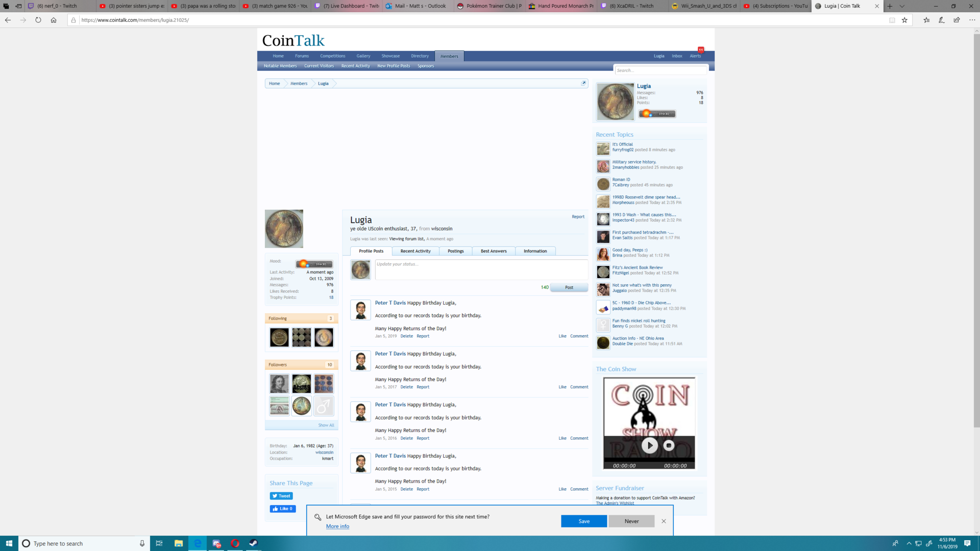Refresh the page in browser

click(x=38, y=20)
